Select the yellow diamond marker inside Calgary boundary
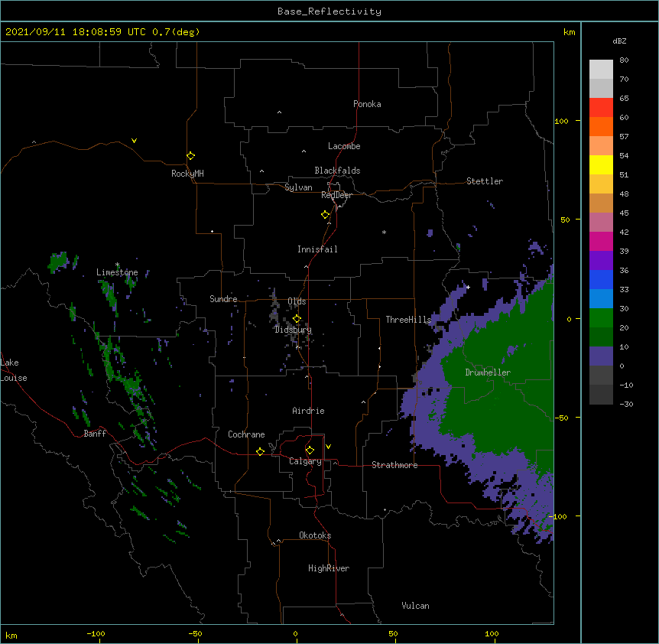This screenshot has width=659, height=644. tap(310, 450)
